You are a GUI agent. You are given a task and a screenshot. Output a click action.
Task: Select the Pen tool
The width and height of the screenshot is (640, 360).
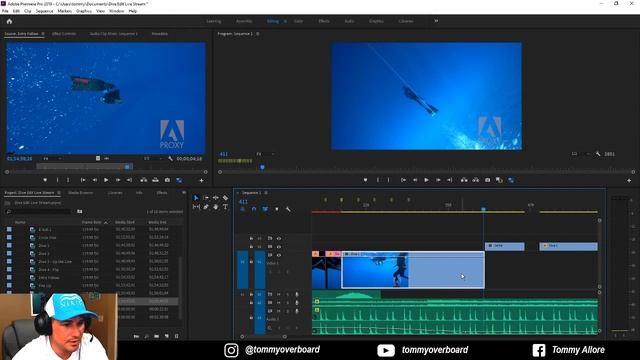[206, 207]
